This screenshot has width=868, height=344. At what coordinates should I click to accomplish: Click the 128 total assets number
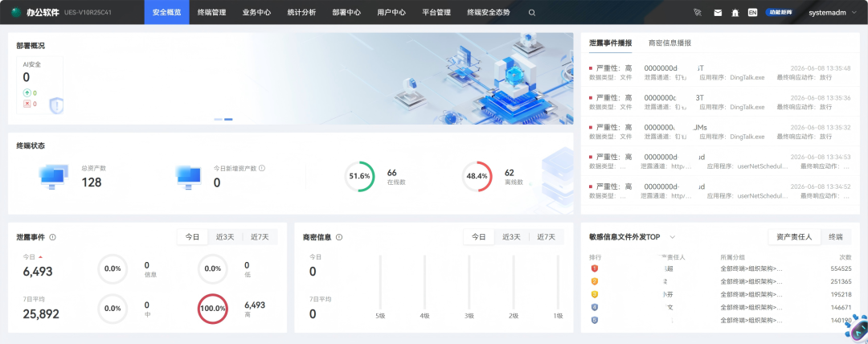(92, 182)
